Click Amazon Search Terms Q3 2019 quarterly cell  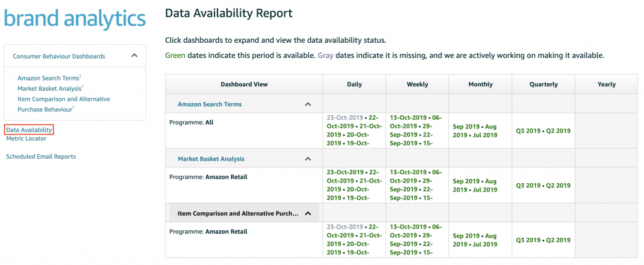(x=543, y=131)
